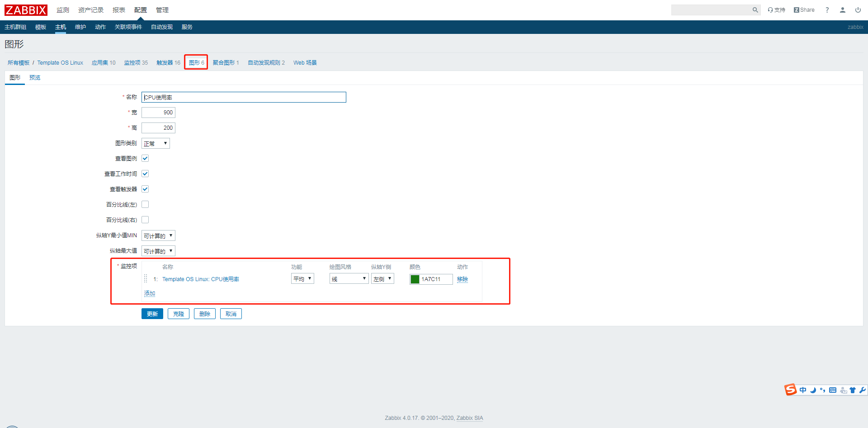Switch to the 预览 tab
The width and height of the screenshot is (868, 428).
point(35,77)
